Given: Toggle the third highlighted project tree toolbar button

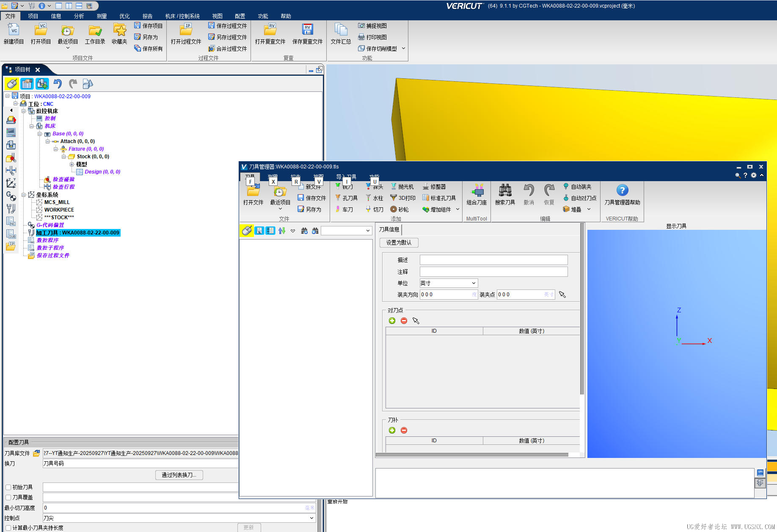Looking at the screenshot, I should pyautogui.click(x=42, y=84).
